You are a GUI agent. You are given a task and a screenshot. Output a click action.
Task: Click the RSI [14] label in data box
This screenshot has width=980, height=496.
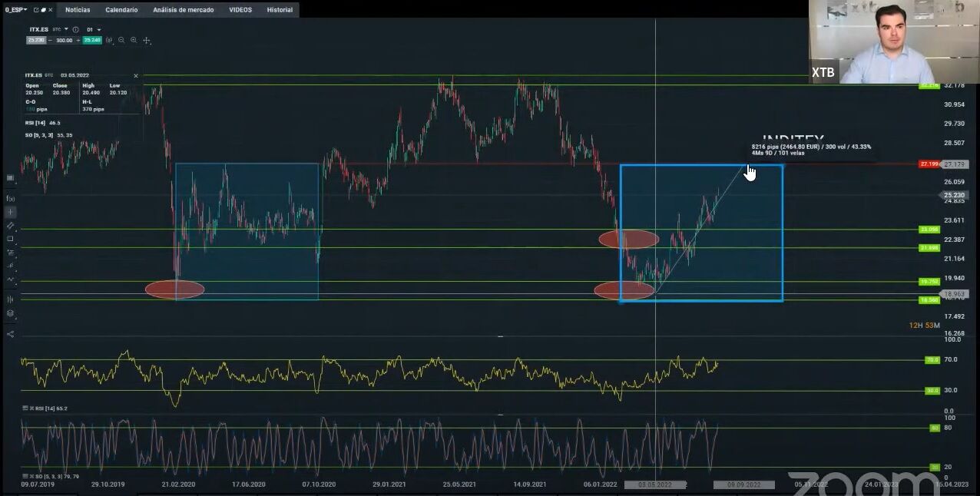coord(37,123)
